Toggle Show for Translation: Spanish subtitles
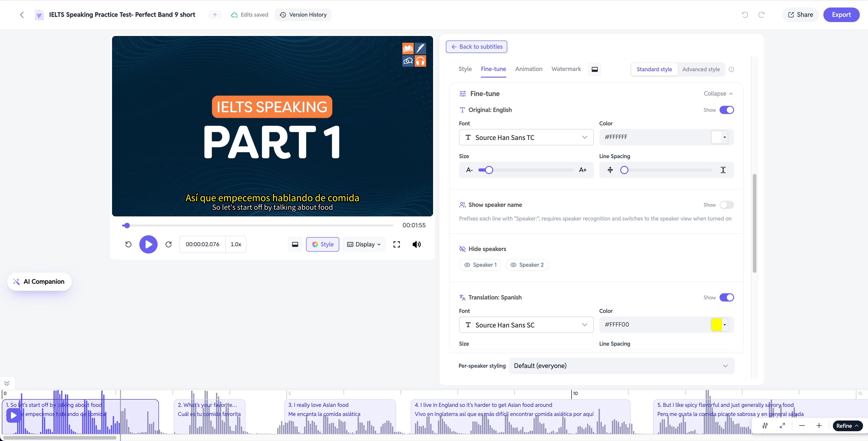This screenshot has height=441, width=868. click(727, 298)
